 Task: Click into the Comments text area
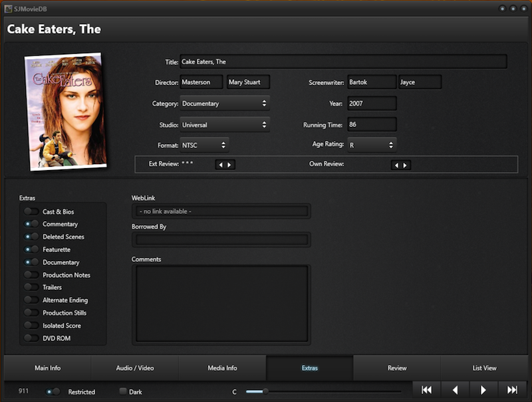tap(221, 304)
